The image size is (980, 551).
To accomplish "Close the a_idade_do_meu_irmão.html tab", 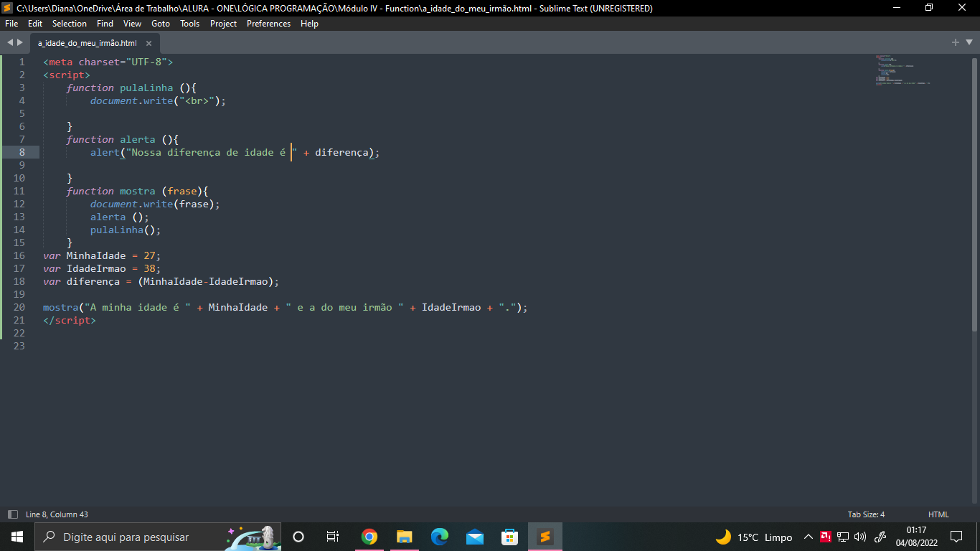I will pos(149,43).
